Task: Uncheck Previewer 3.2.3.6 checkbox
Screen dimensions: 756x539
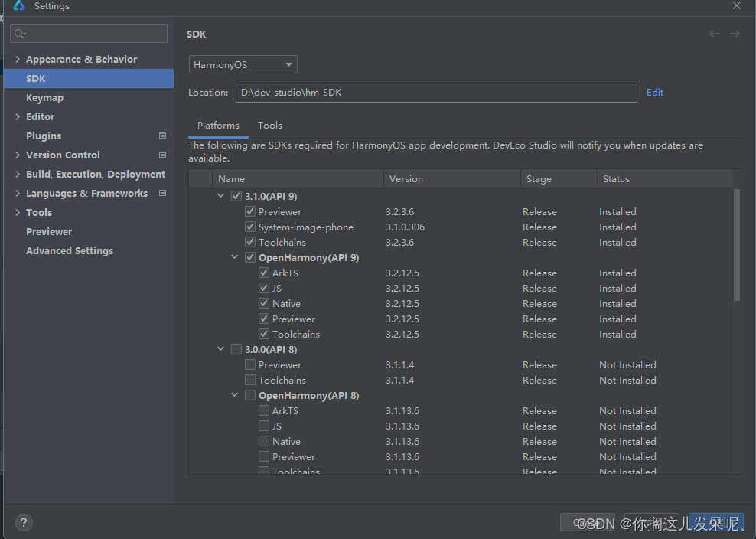Action: [x=249, y=211]
